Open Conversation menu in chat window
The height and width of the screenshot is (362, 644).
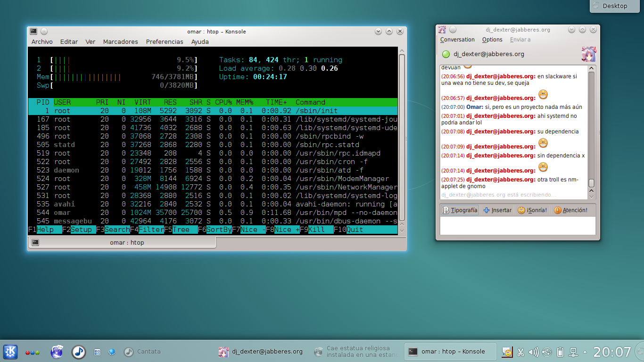(x=457, y=40)
